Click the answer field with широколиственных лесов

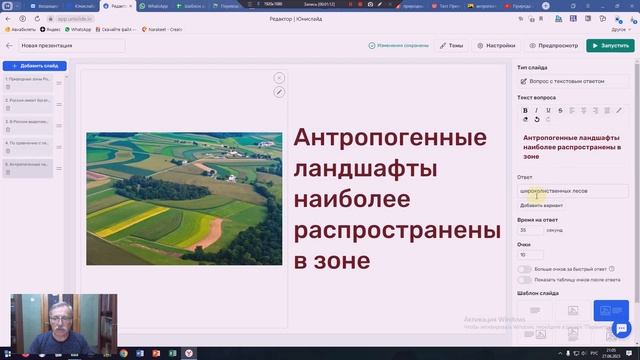[x=573, y=191]
